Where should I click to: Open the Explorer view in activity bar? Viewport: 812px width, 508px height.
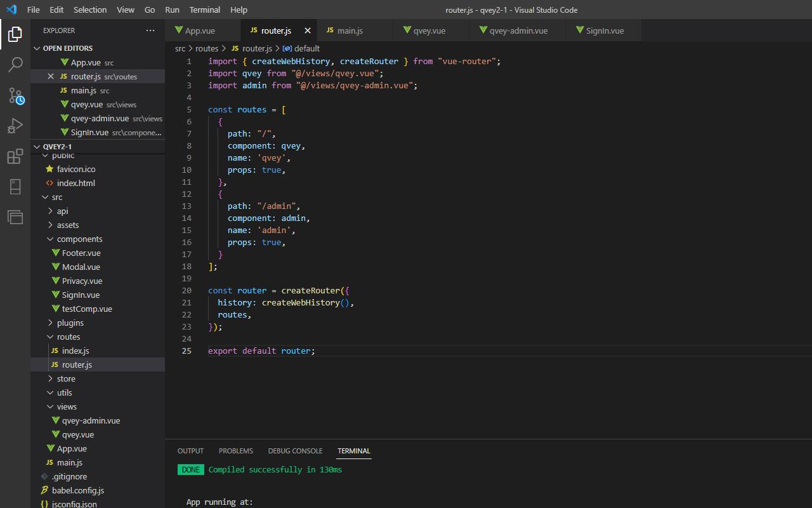[15, 34]
